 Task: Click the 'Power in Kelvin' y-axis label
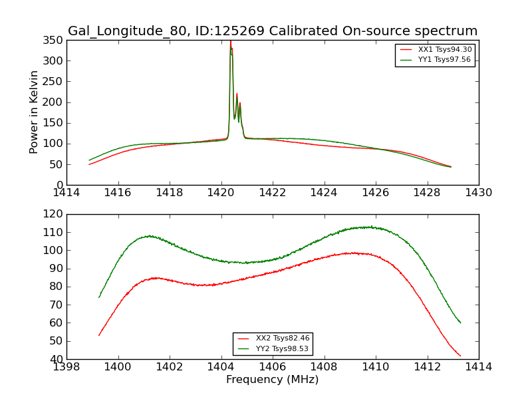33,112
